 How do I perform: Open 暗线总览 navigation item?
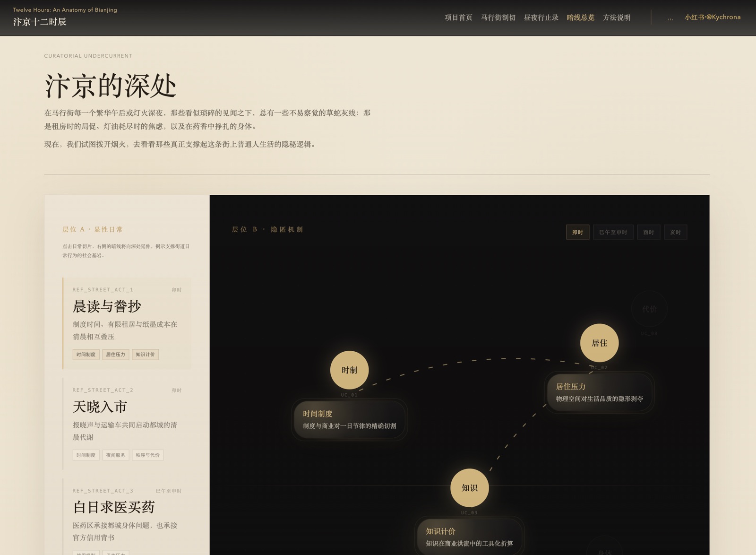tap(581, 17)
